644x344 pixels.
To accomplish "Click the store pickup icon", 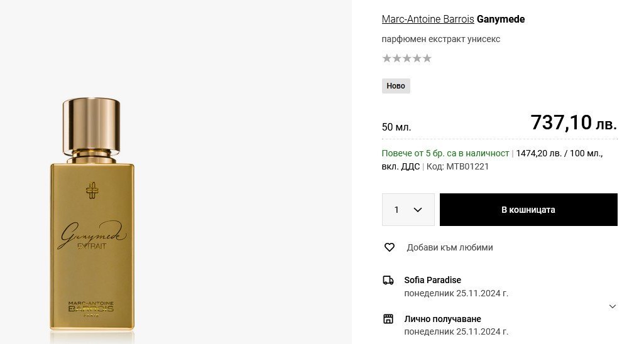I will pos(388,319).
